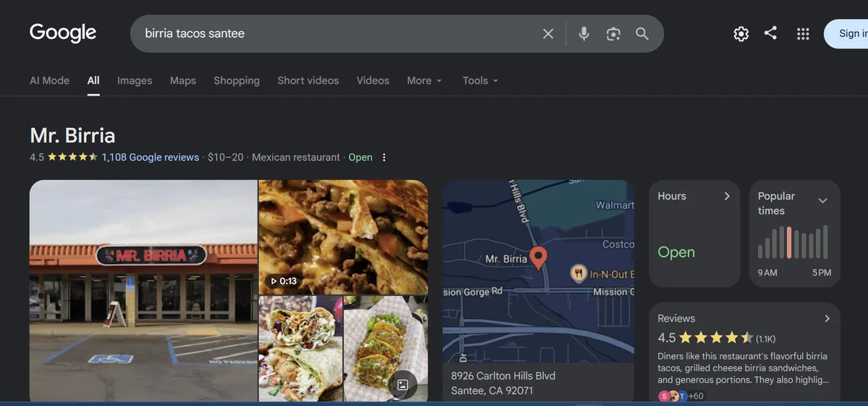Viewport: 868px width, 406px height.
Task: Open the Videos tab
Action: click(373, 80)
